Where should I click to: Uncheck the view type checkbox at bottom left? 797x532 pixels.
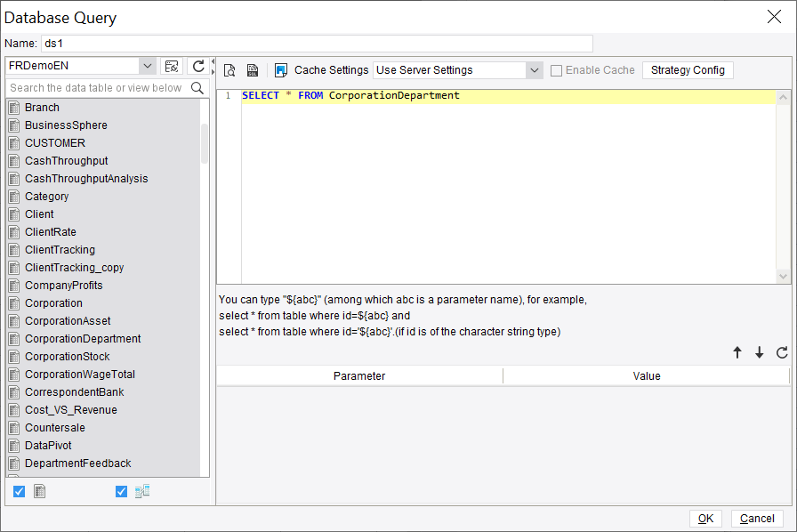(121, 490)
